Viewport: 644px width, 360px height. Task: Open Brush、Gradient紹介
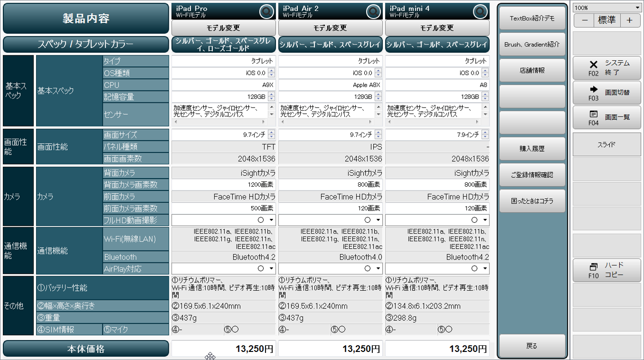532,45
